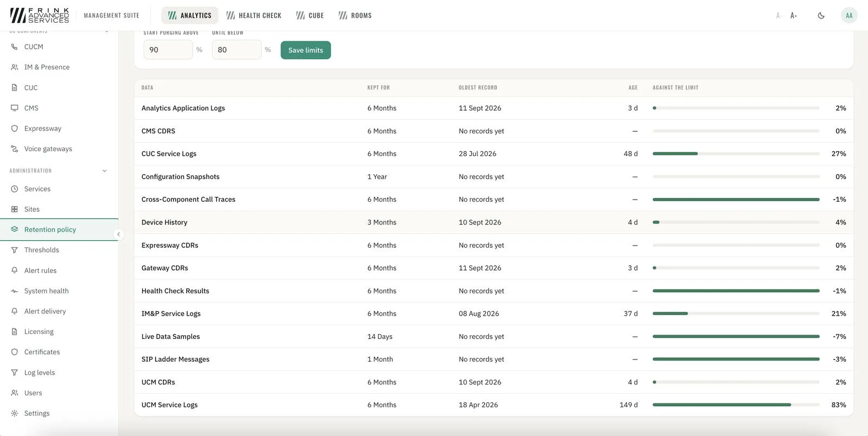The image size is (868, 436).
Task: Select the 18 Apr 2026 oldest record
Action: pos(478,405)
